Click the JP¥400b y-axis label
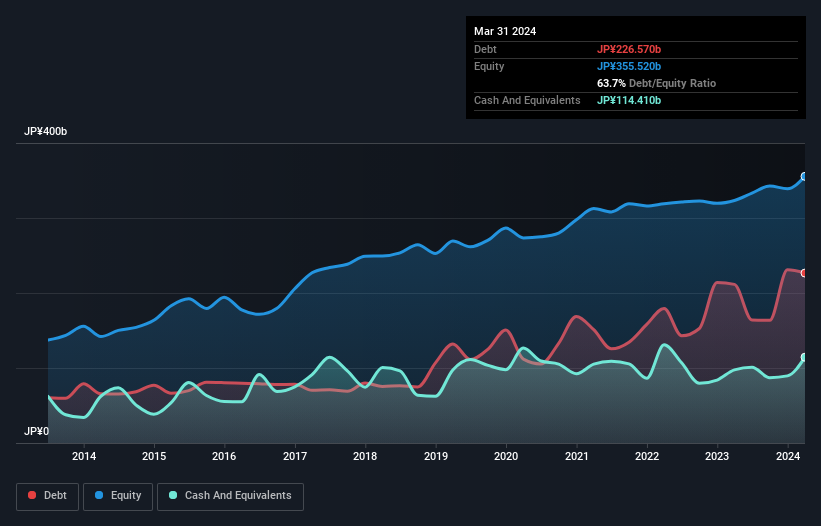The width and height of the screenshot is (821, 526). click(45, 132)
